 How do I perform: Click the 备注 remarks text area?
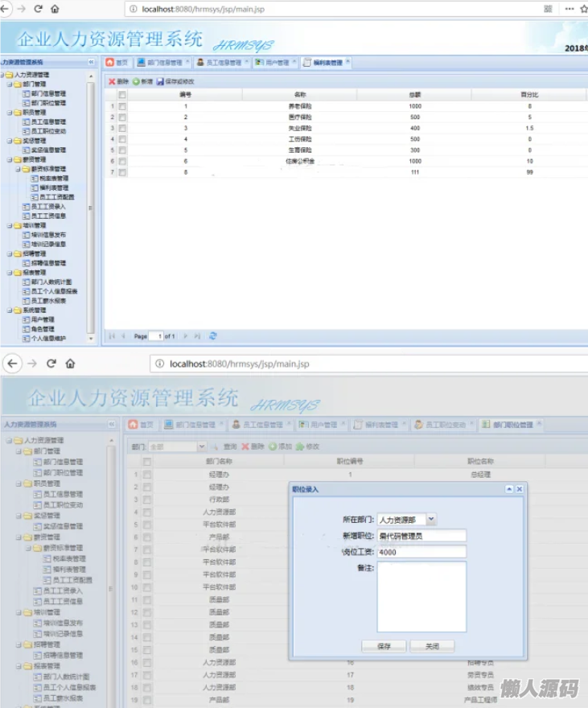tap(421, 596)
